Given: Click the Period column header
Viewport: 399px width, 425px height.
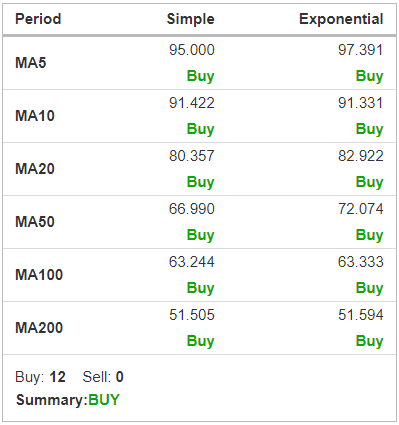Looking at the screenshot, I should (38, 19).
